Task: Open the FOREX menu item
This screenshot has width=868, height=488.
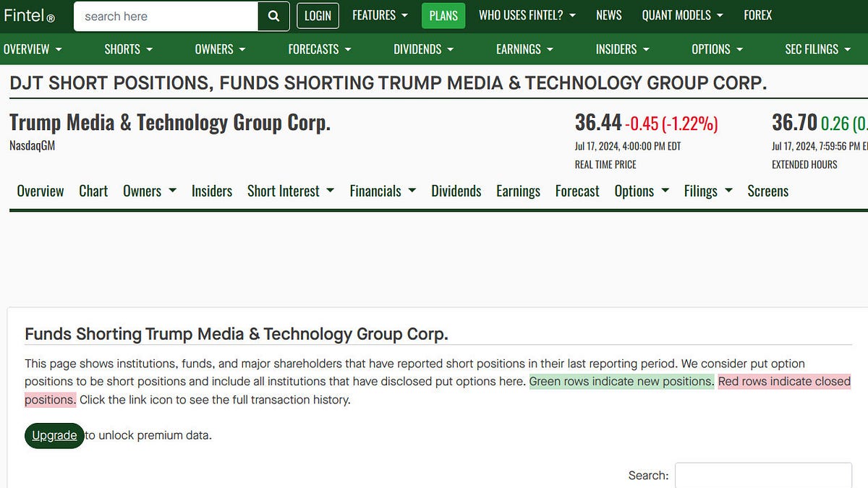Action: point(757,15)
